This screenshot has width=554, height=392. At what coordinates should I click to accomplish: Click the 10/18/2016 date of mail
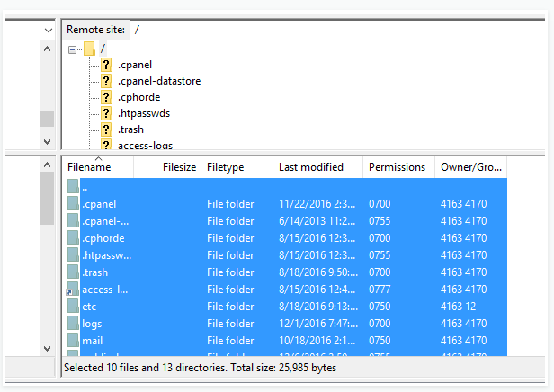pyautogui.click(x=317, y=341)
